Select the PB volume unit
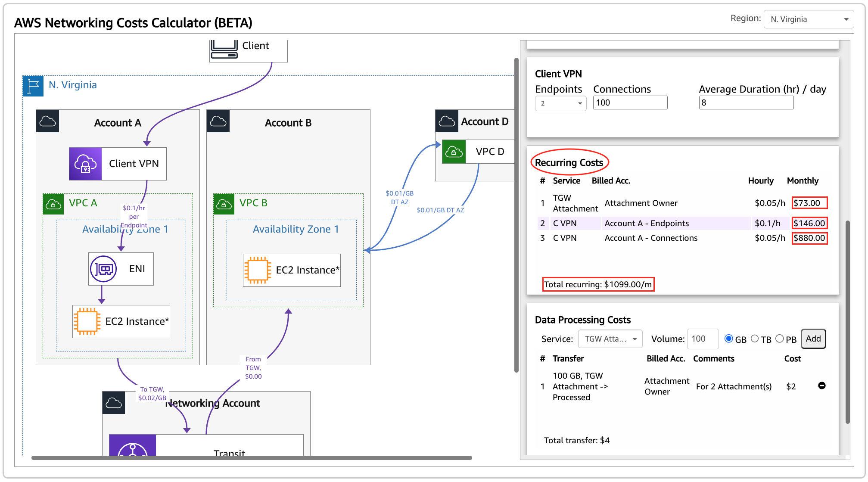Screen dimensions: 868x482 click(x=780, y=339)
